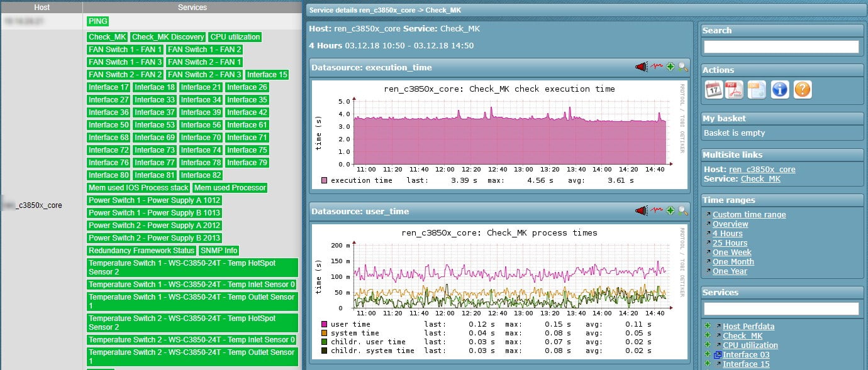Add user_time graph to basket with green plus

point(670,211)
